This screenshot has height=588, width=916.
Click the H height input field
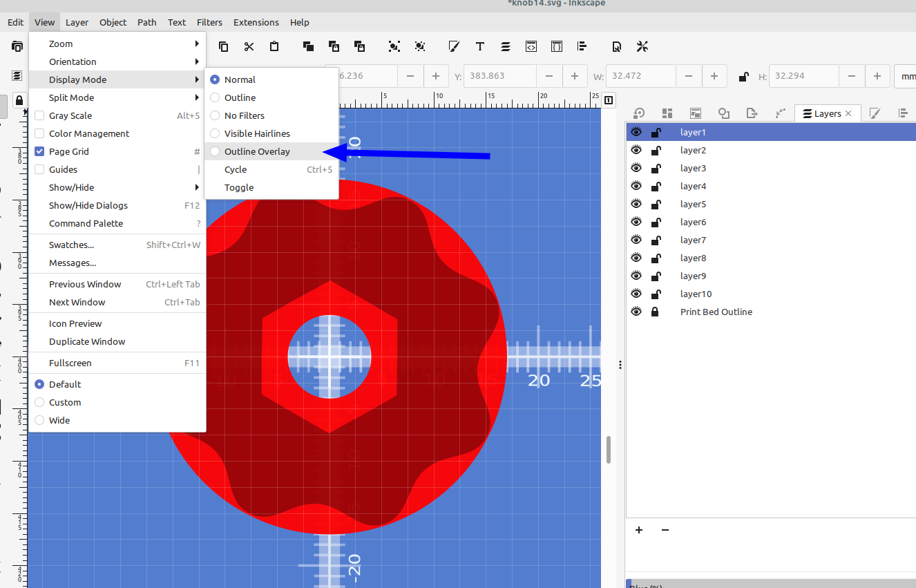(803, 76)
